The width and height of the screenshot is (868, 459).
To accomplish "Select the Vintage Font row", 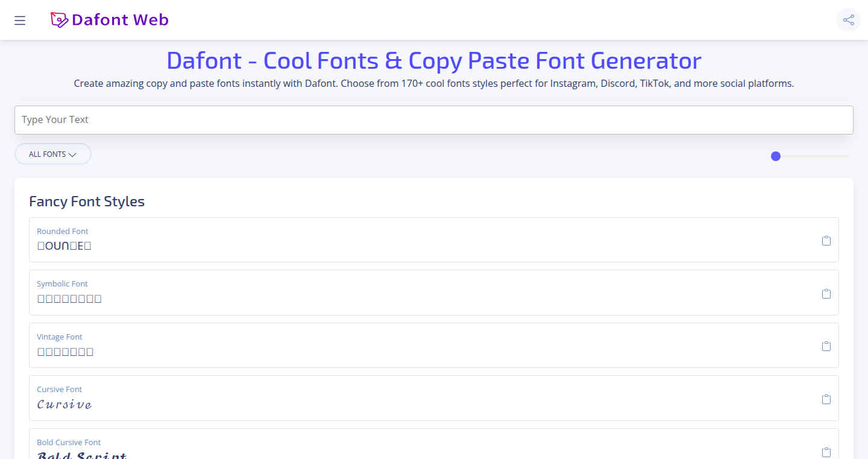I will (434, 345).
